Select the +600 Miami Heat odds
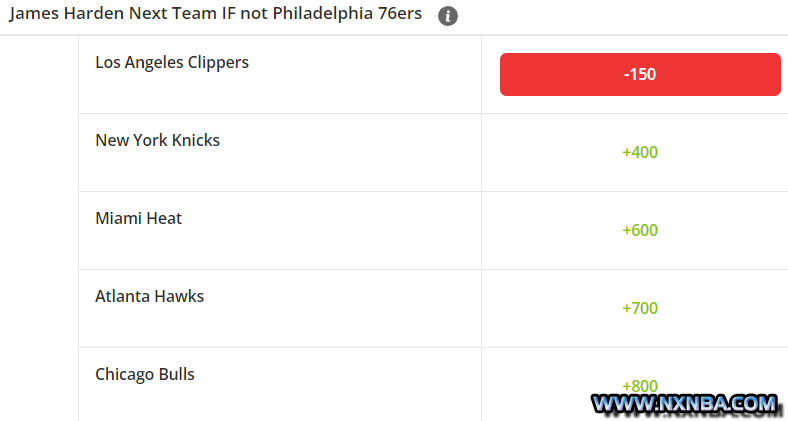 click(x=640, y=230)
